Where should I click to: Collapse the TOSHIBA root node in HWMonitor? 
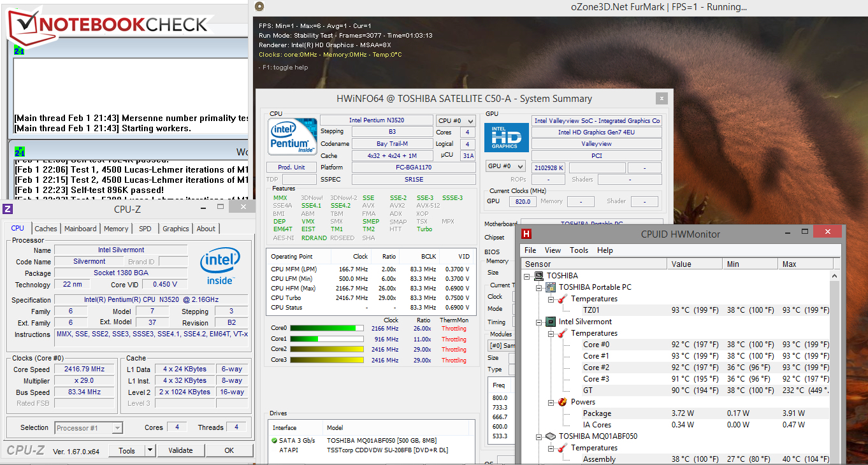(x=527, y=276)
